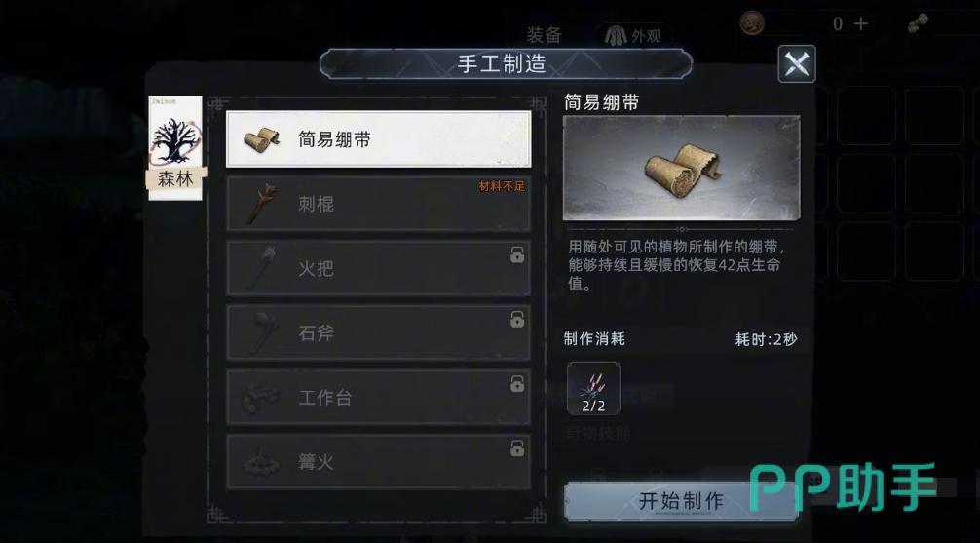Screen dimensions: 980x543
Task: Click the 开始制作 start crafting button
Action: [681, 500]
